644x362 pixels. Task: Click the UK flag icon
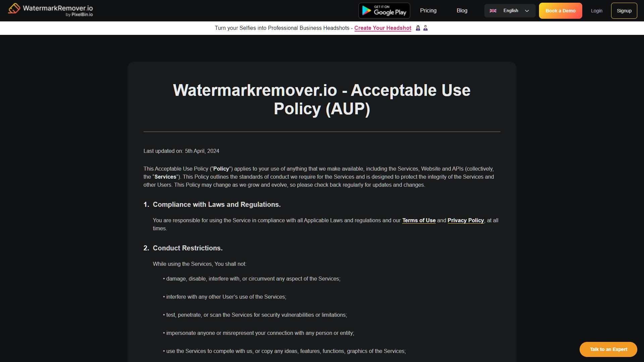point(493,11)
